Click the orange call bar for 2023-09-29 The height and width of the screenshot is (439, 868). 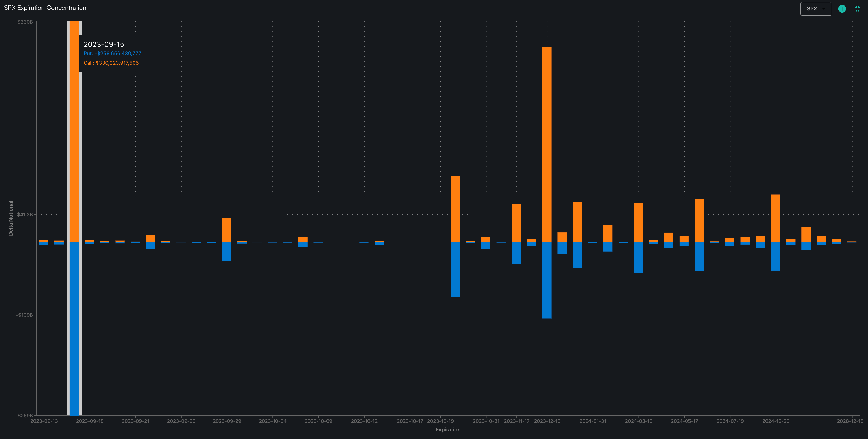[227, 230]
